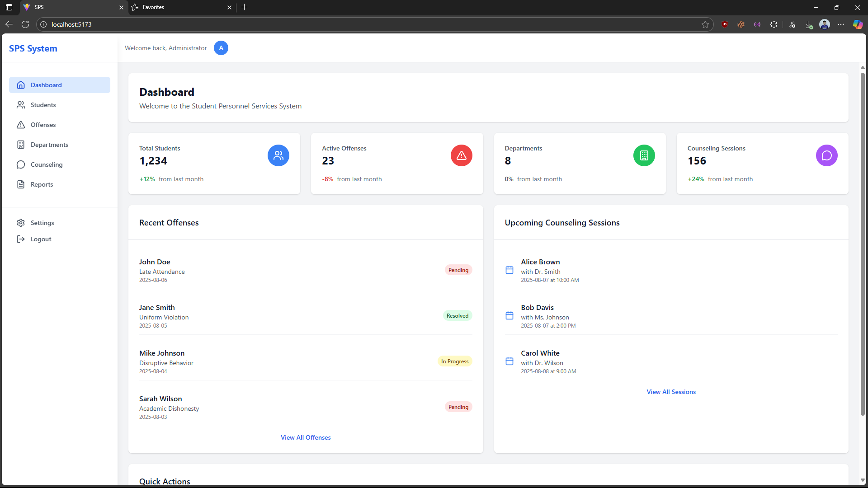
Task: Click the blue Total Students people icon
Action: click(x=278, y=155)
